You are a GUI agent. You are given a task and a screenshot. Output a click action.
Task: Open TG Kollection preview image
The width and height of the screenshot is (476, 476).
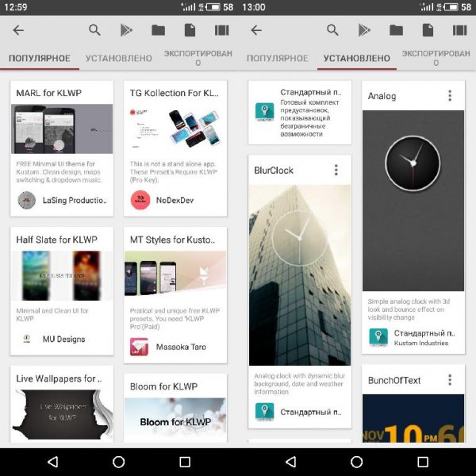click(x=175, y=129)
